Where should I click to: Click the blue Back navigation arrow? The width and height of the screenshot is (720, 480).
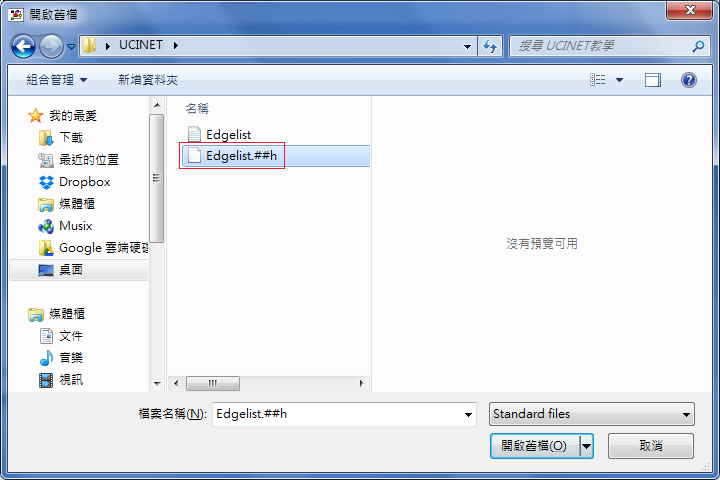[x=23, y=46]
